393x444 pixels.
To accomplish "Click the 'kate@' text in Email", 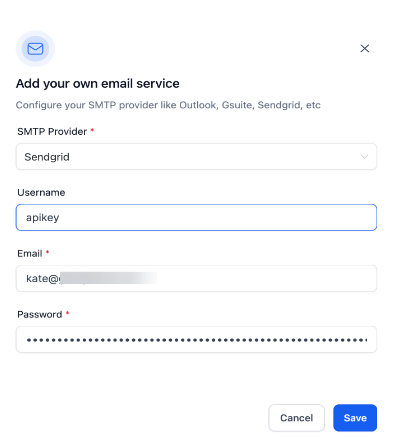I will (x=43, y=278).
